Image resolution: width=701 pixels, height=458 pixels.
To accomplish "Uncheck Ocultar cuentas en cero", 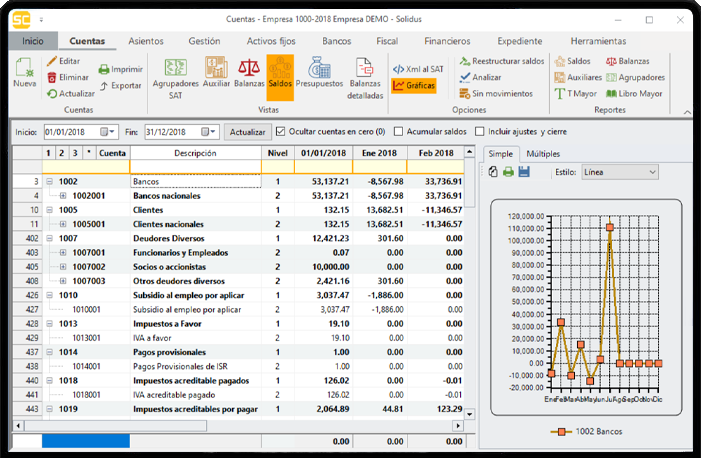I will [x=280, y=131].
